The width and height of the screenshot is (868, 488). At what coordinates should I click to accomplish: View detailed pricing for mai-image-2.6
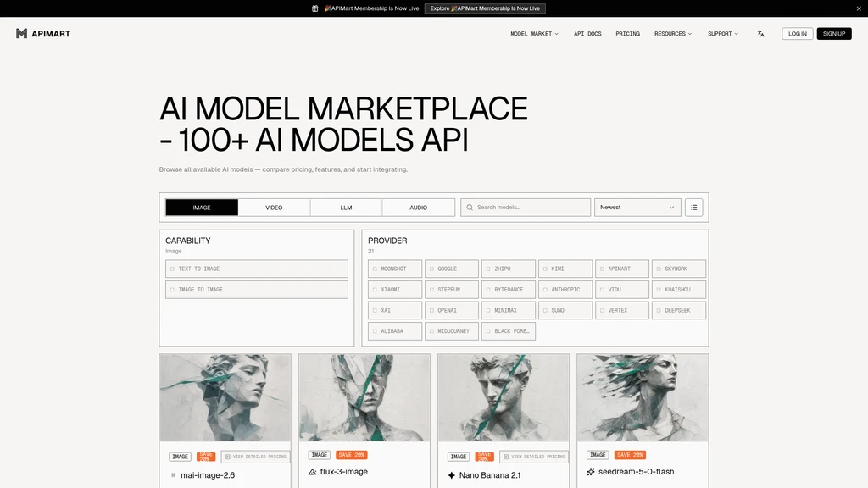coord(256,457)
